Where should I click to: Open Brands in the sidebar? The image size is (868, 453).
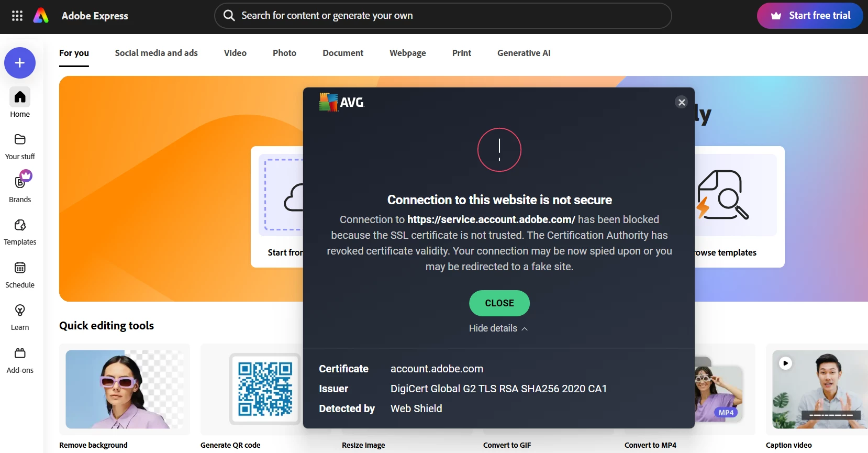[x=20, y=189]
